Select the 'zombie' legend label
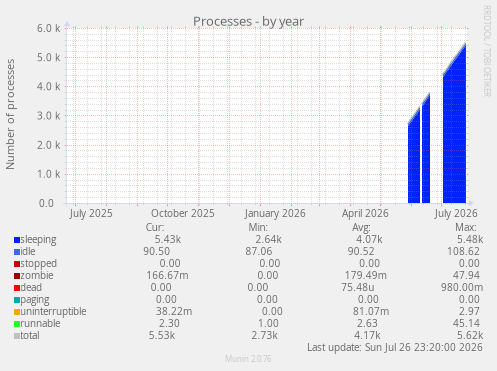This screenshot has width=497, height=371. [x=37, y=275]
